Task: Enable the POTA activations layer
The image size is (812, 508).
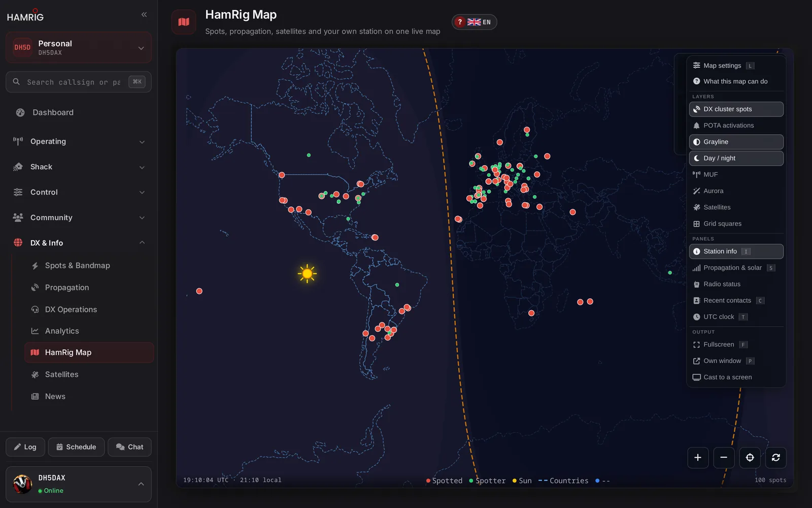Action: coord(736,125)
